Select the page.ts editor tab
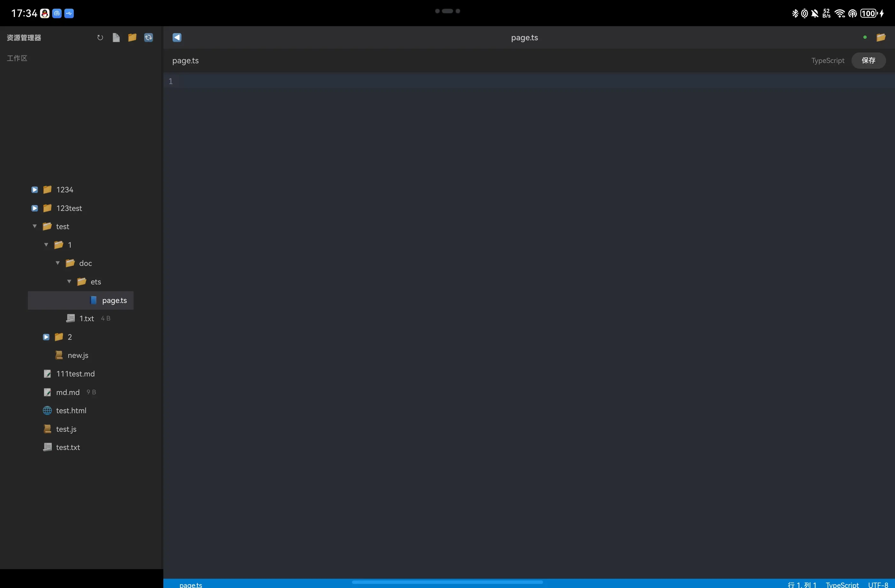This screenshot has width=895, height=588. tap(185, 61)
